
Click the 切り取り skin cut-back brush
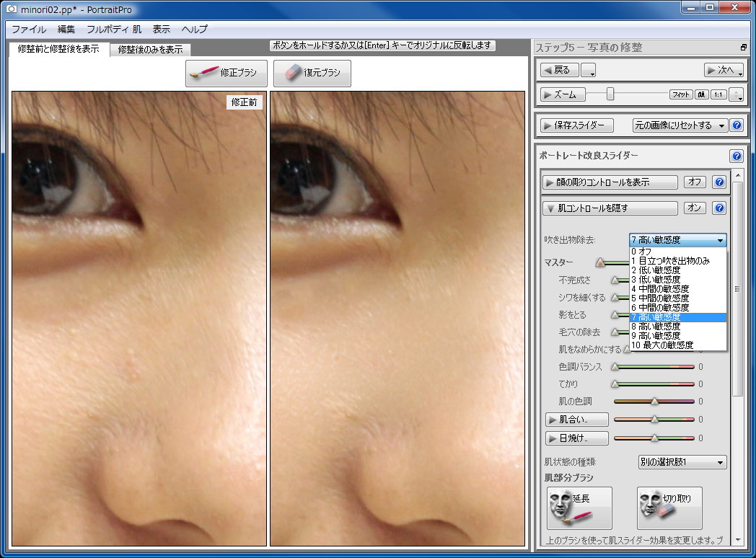click(669, 508)
